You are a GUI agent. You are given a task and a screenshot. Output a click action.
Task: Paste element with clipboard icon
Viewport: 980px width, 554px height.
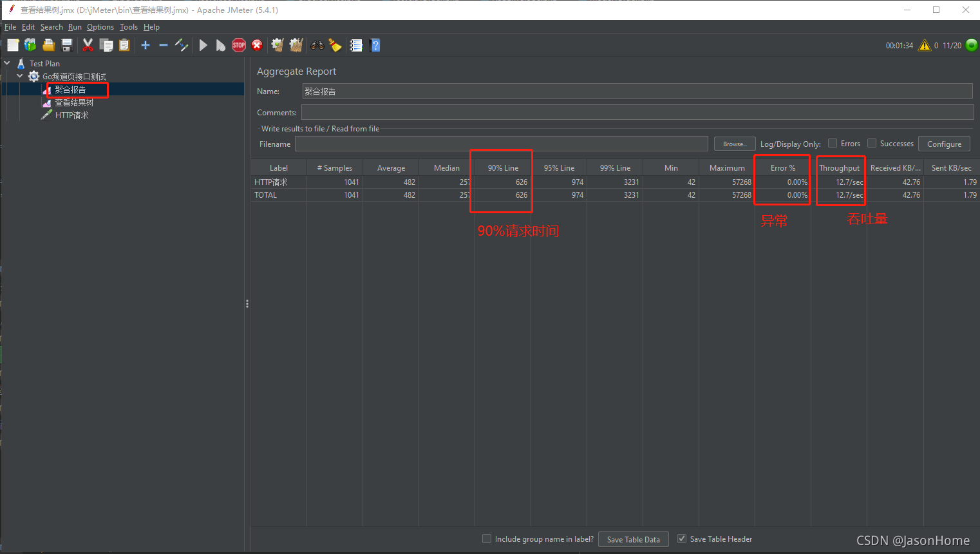point(124,45)
